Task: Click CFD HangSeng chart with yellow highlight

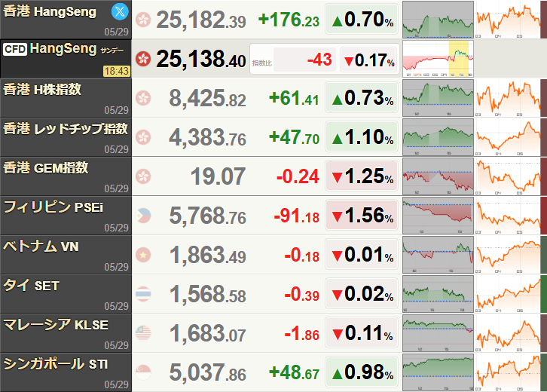Action: 439,59
